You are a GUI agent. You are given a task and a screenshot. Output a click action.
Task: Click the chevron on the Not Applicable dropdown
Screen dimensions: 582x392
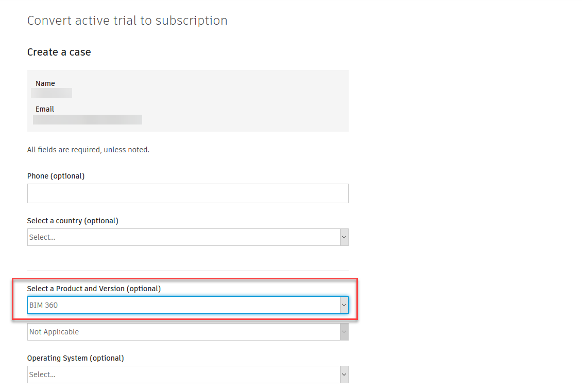click(344, 331)
